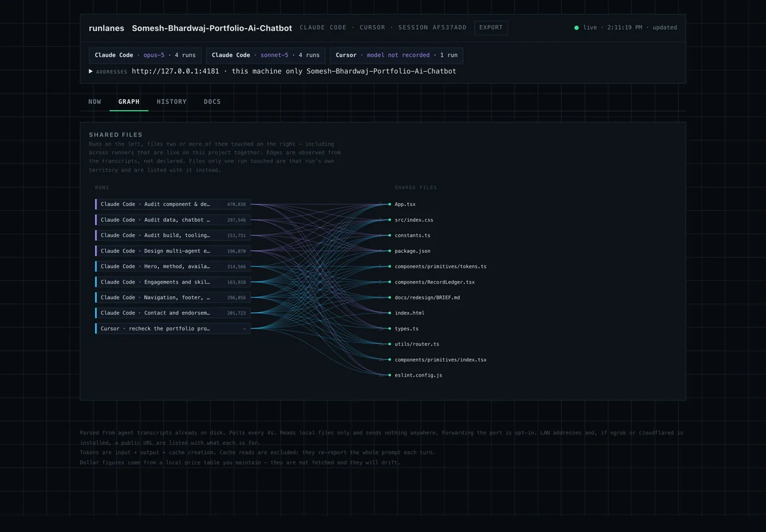
Task: Click the package.json file label
Action: pyautogui.click(x=413, y=251)
